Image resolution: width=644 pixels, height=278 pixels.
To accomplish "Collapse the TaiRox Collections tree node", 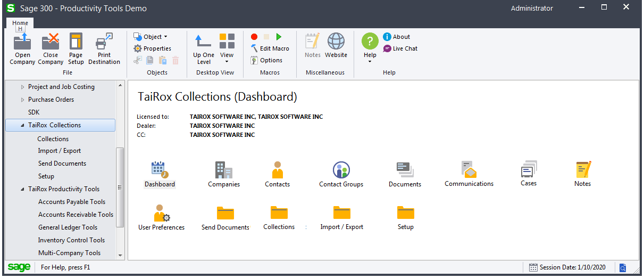I will click(x=22, y=125).
